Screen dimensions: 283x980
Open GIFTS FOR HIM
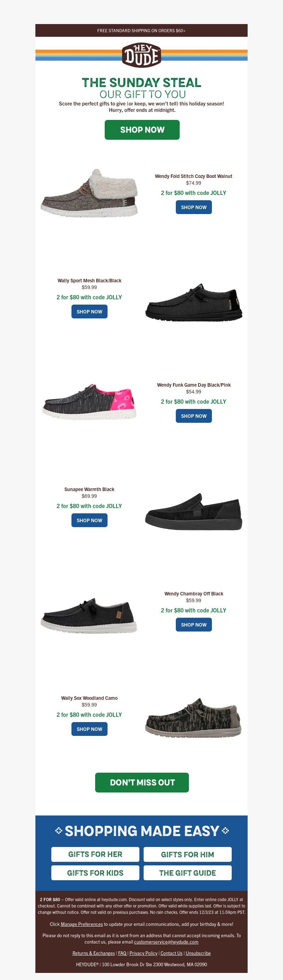point(187,854)
